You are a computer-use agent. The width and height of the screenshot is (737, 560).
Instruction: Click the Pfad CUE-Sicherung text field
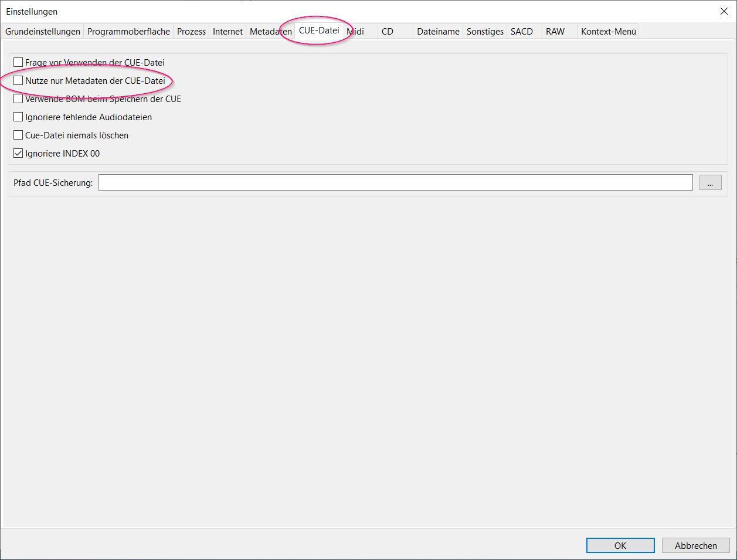click(x=395, y=182)
